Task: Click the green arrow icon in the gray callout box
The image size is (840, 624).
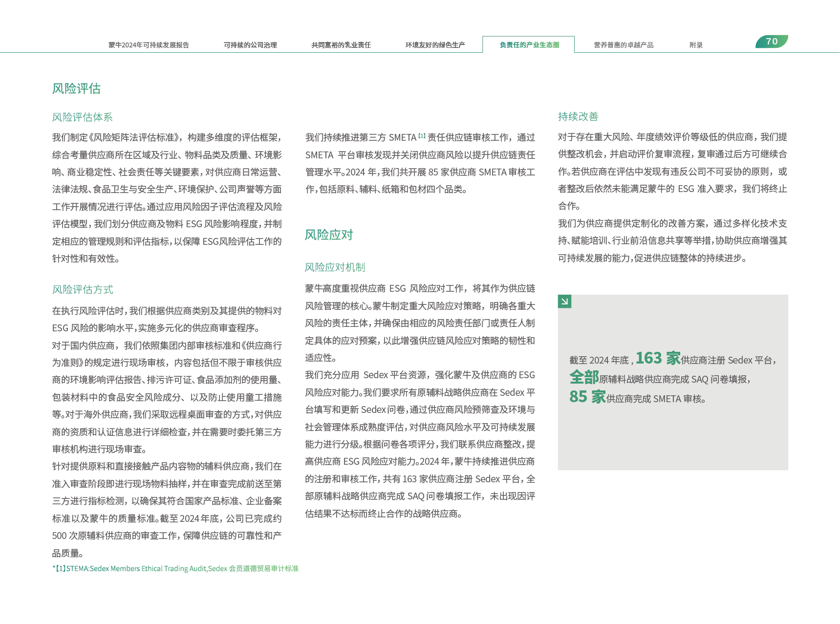Action: click(564, 301)
